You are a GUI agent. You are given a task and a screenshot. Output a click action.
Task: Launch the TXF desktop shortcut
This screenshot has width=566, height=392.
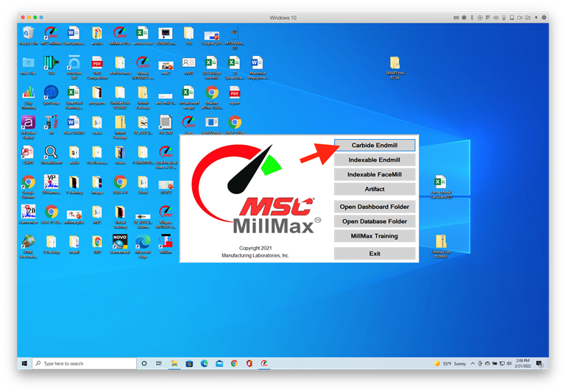coord(52,126)
